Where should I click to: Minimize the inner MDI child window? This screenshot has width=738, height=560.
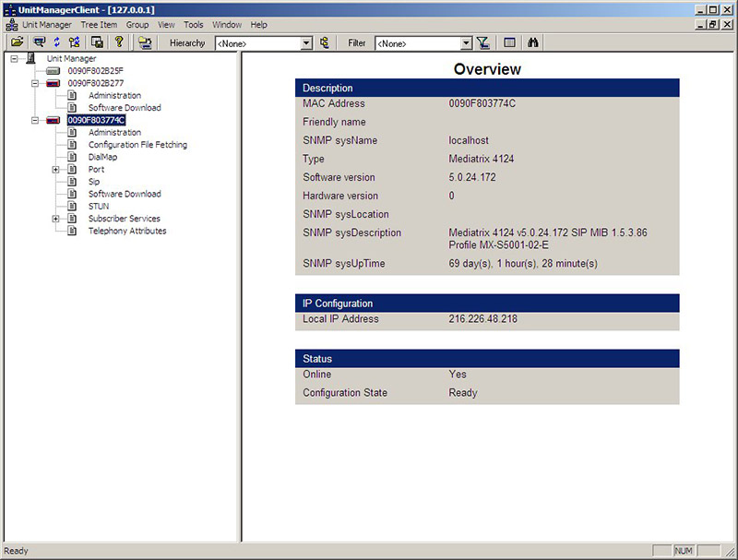point(701,25)
